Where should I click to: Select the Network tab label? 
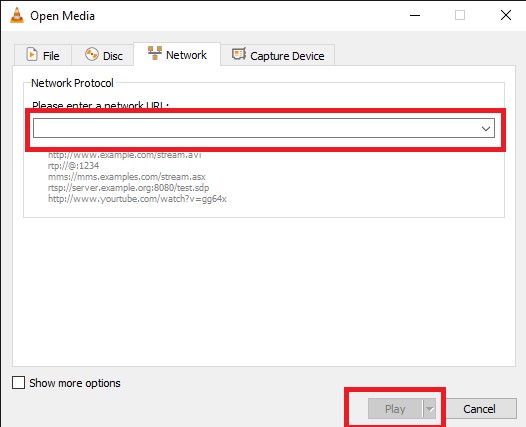[186, 55]
